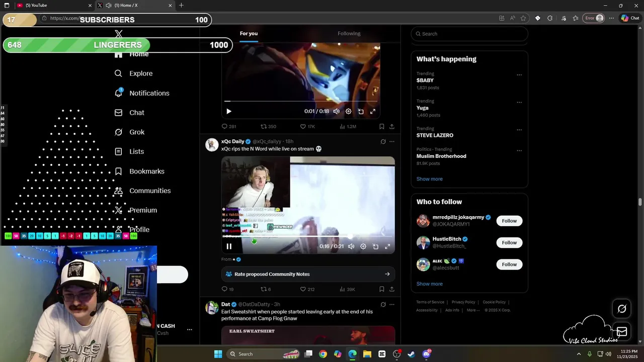644x362 pixels.
Task: Bookmark the top post with 1.2M views
Action: click(382, 126)
